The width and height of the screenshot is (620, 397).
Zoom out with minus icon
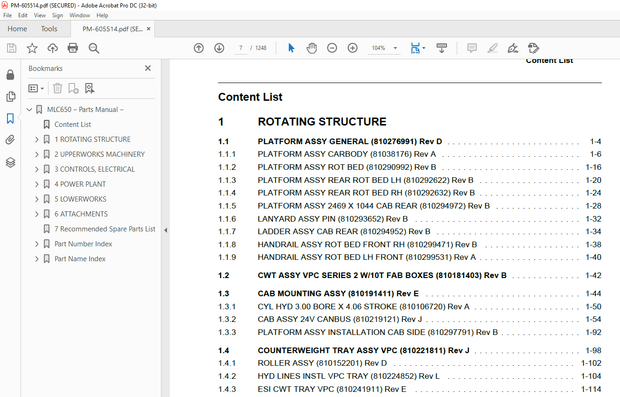332,48
